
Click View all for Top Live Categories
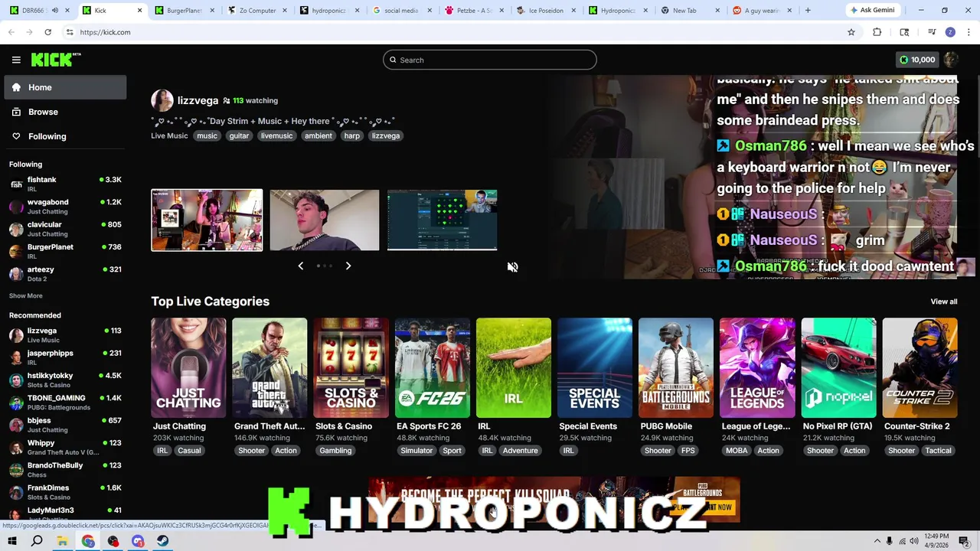coord(943,302)
